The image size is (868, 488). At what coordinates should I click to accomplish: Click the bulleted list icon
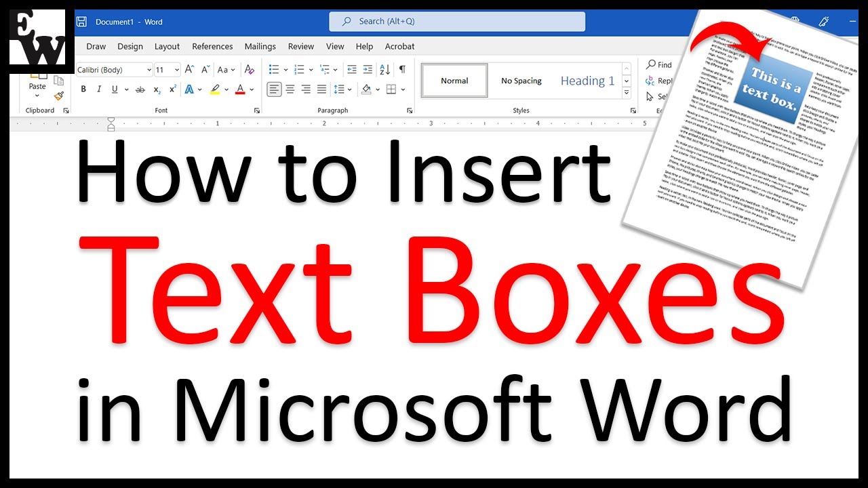point(274,69)
